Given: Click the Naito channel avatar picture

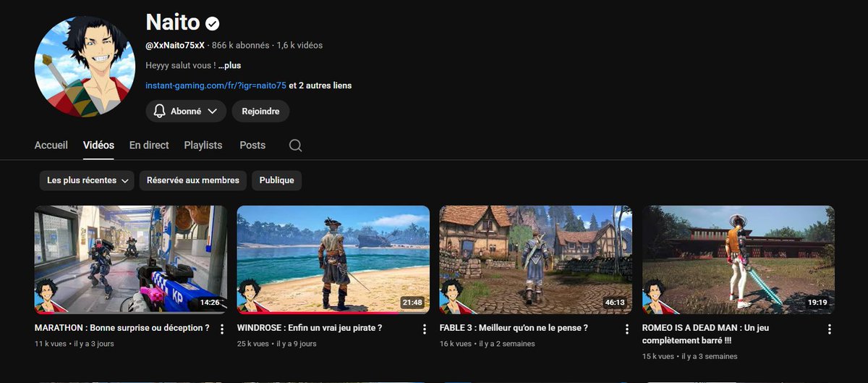Looking at the screenshot, I should coord(85,67).
